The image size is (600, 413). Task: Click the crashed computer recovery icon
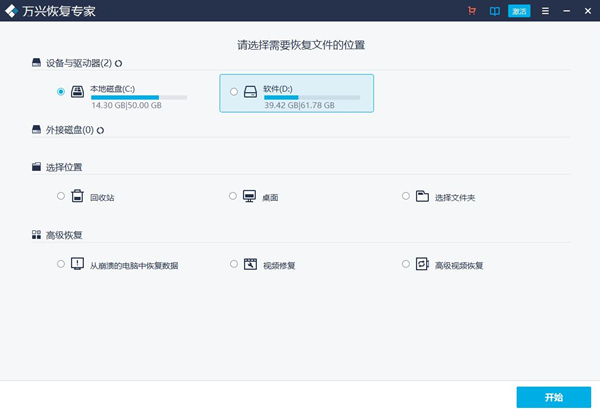pyautogui.click(x=77, y=264)
